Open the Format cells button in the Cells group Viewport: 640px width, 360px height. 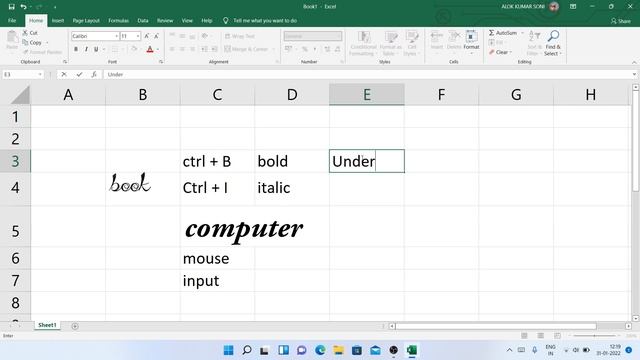click(471, 42)
